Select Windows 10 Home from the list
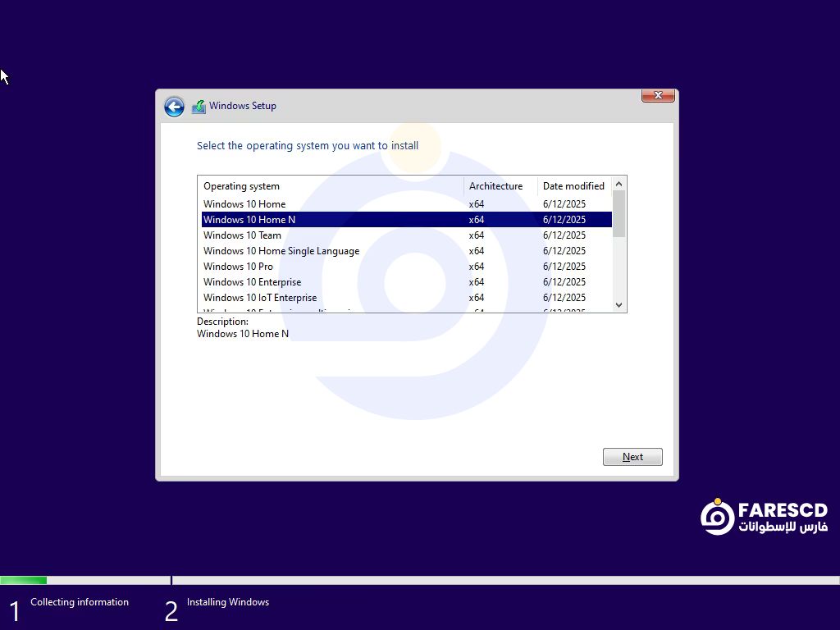 pos(407,204)
